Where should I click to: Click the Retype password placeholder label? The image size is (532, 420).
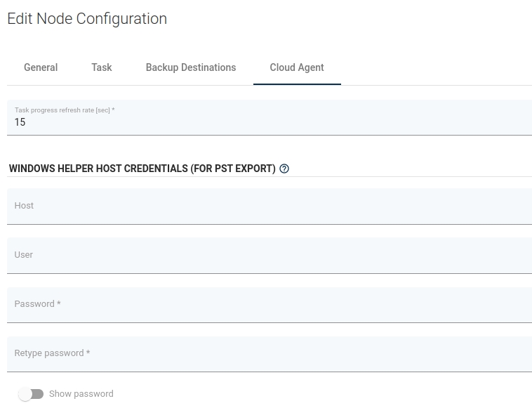click(x=52, y=353)
